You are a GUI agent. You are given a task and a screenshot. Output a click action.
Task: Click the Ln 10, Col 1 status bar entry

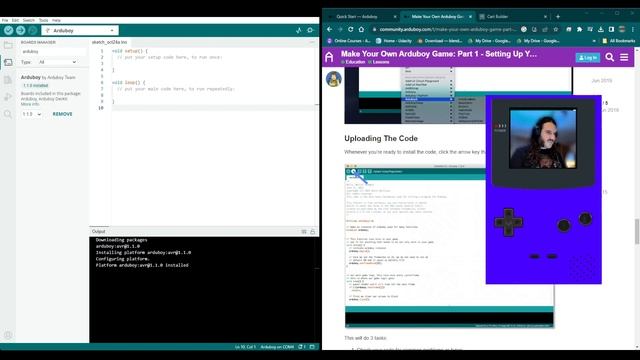245,347
